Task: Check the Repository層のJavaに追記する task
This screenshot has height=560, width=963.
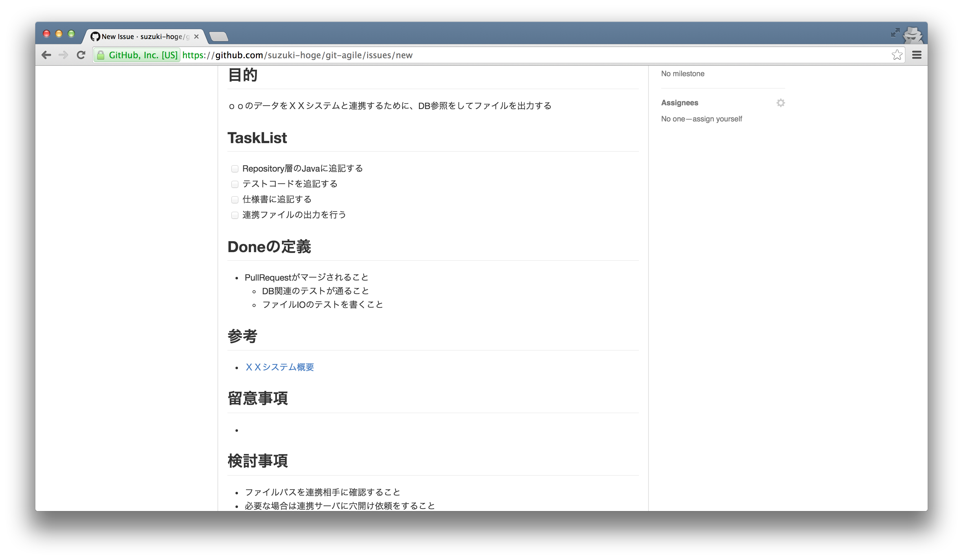Action: tap(235, 168)
